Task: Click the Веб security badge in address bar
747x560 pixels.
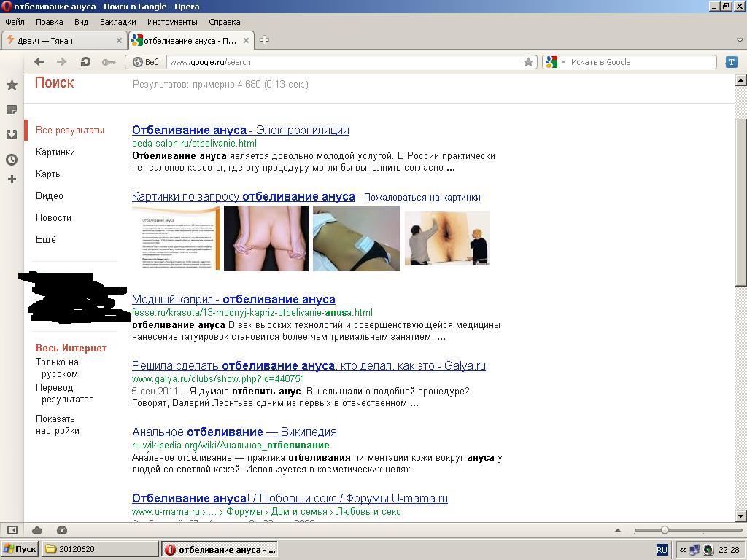Action: pos(146,62)
